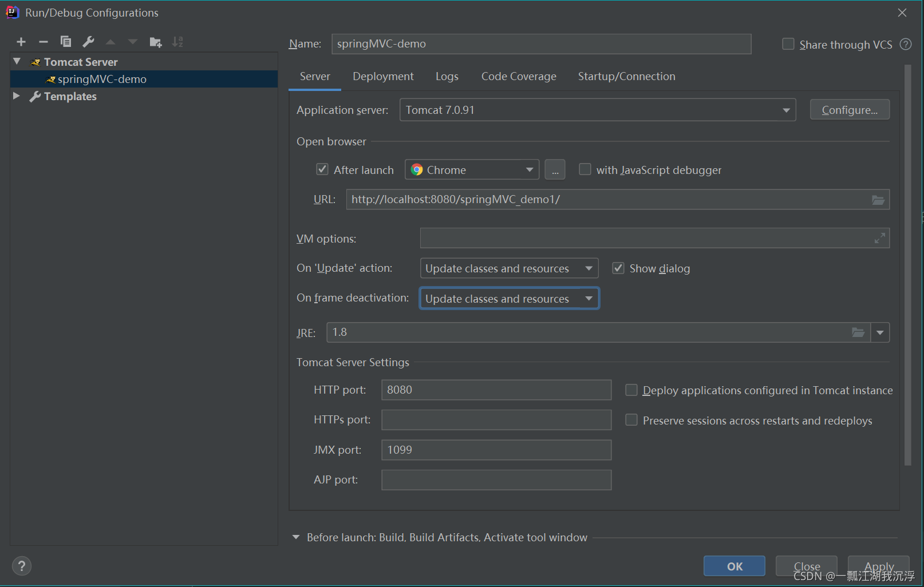Toggle Share through VCS checkbox
This screenshot has height=587, width=924.
788,44
